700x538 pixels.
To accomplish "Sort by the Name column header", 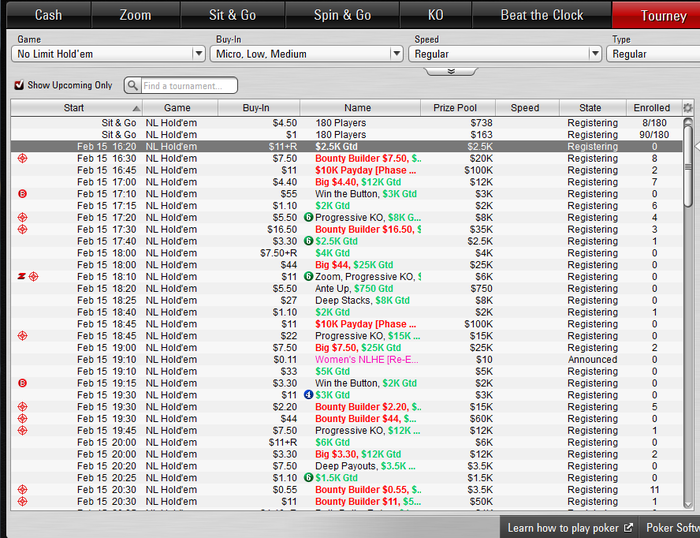I will coord(360,108).
